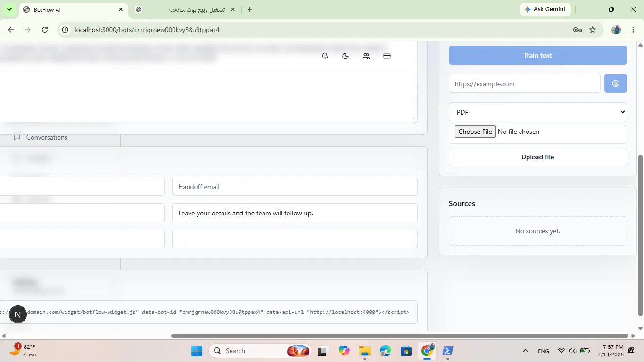Click the 'Leave your details' message field
The height and width of the screenshot is (362, 644).
point(295,213)
